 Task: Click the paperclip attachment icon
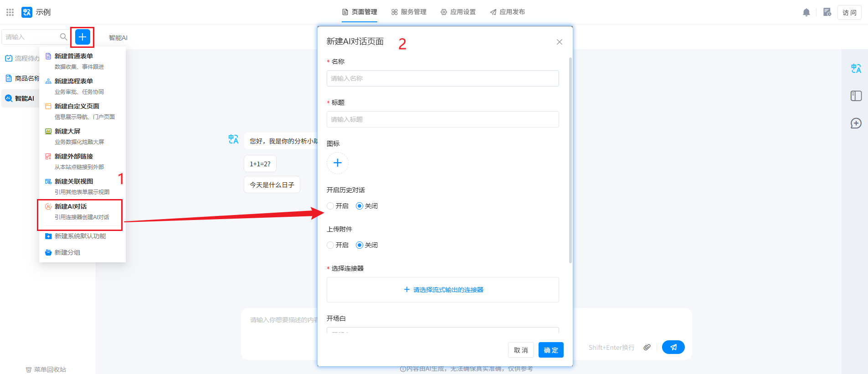coord(647,347)
